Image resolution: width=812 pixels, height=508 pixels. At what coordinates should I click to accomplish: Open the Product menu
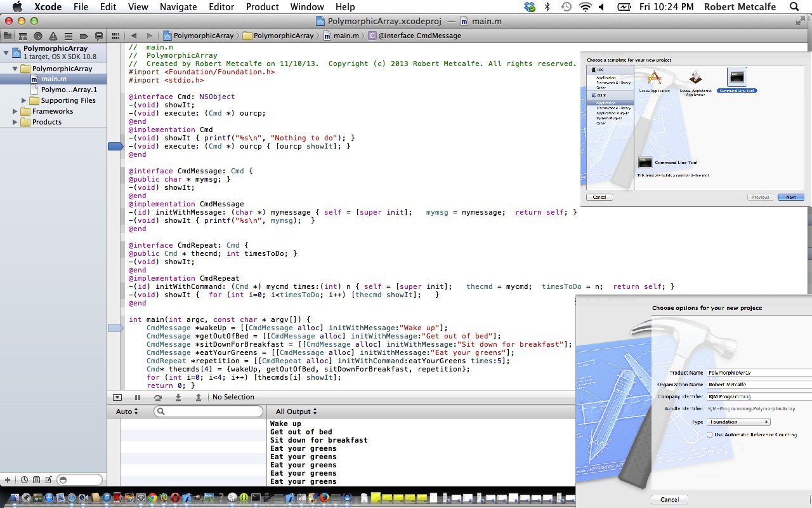click(262, 7)
